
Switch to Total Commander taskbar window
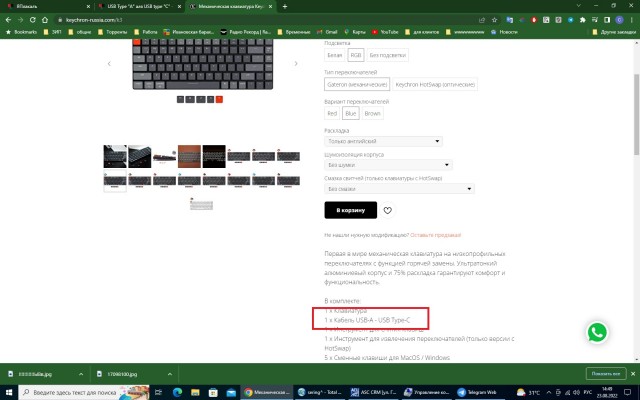point(321,392)
